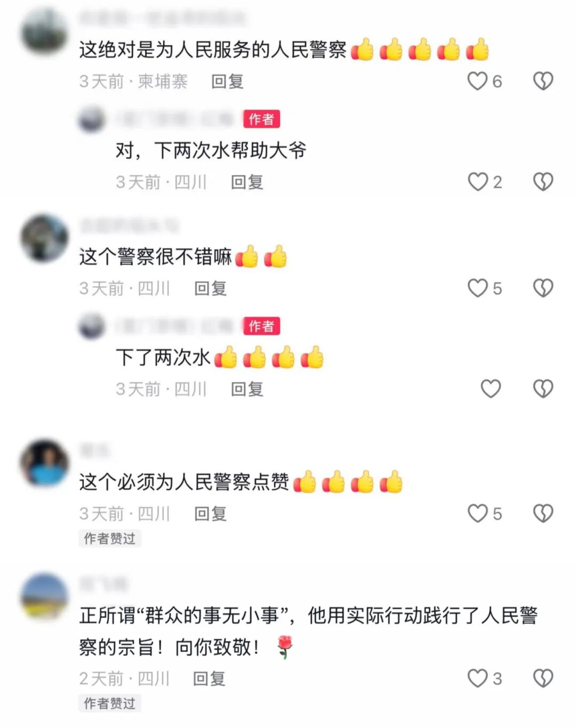The height and width of the screenshot is (728, 576).
Task: Open author avatar beside 下了两次水 reply
Action: pyautogui.click(x=92, y=326)
